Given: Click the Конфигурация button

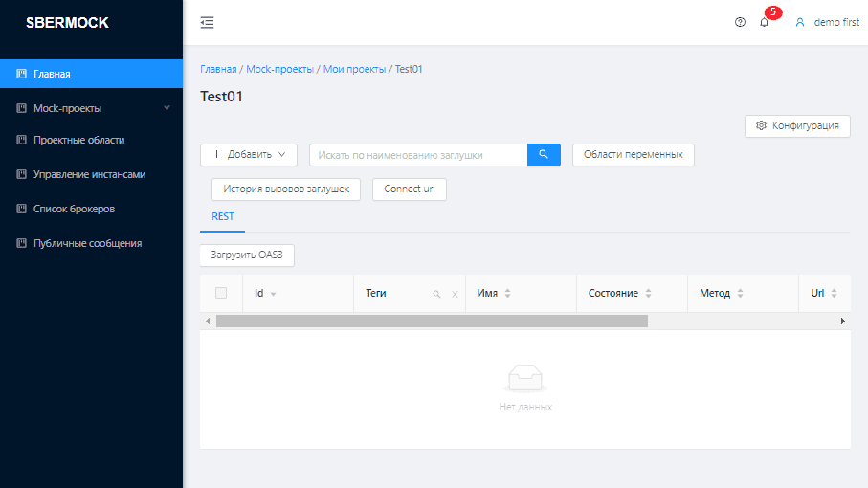Looking at the screenshot, I should 797,125.
